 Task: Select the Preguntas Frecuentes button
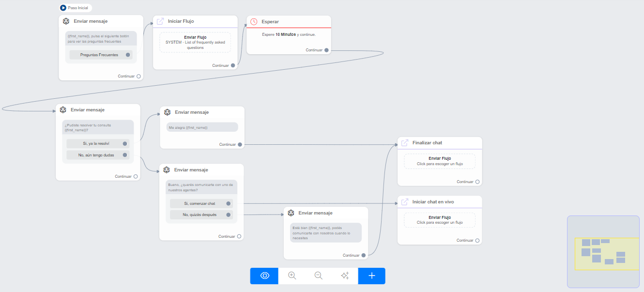[99, 55]
